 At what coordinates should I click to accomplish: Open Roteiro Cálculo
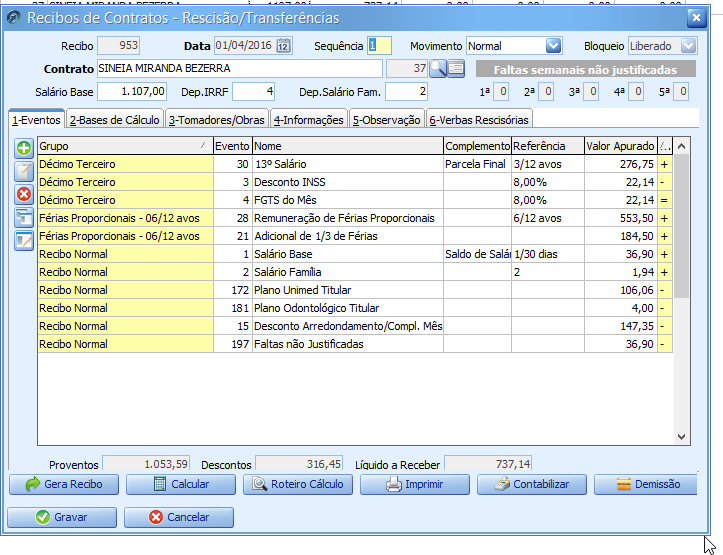click(298, 484)
